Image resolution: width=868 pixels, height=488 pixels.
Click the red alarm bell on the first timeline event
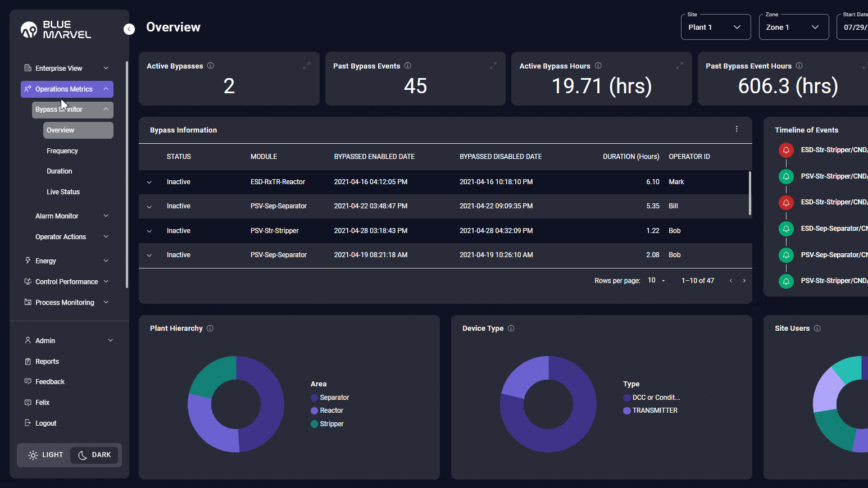pyautogui.click(x=786, y=150)
